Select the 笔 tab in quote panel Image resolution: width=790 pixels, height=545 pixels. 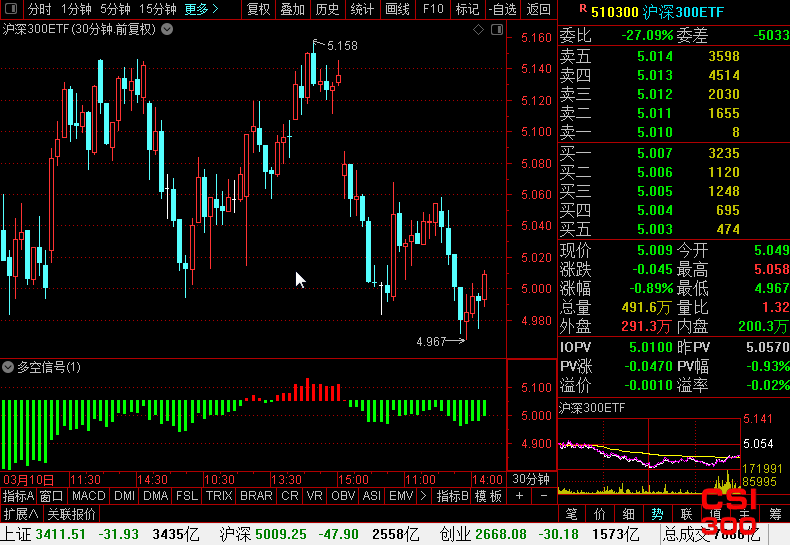[x=572, y=514]
